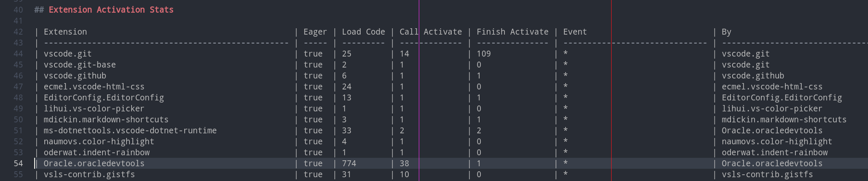Image resolution: width=868 pixels, height=181 pixels.
Task: Click "EditorConfig.EditorConfig" in the Extension column
Action: 104,97
